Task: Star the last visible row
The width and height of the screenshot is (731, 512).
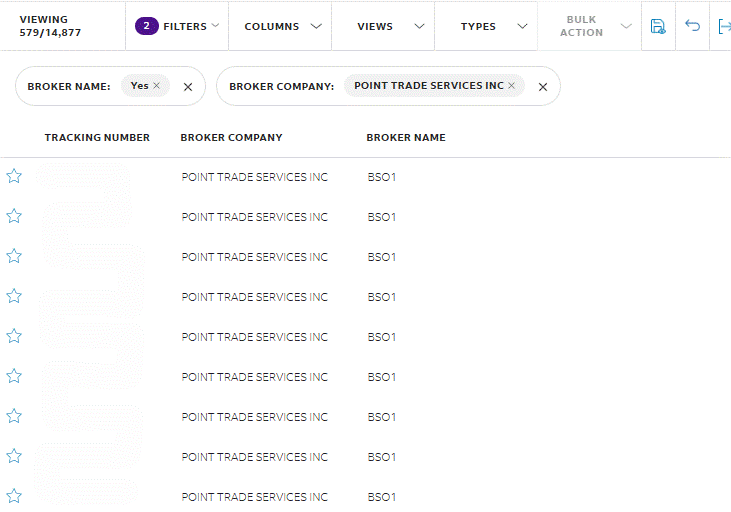Action: click(14, 496)
